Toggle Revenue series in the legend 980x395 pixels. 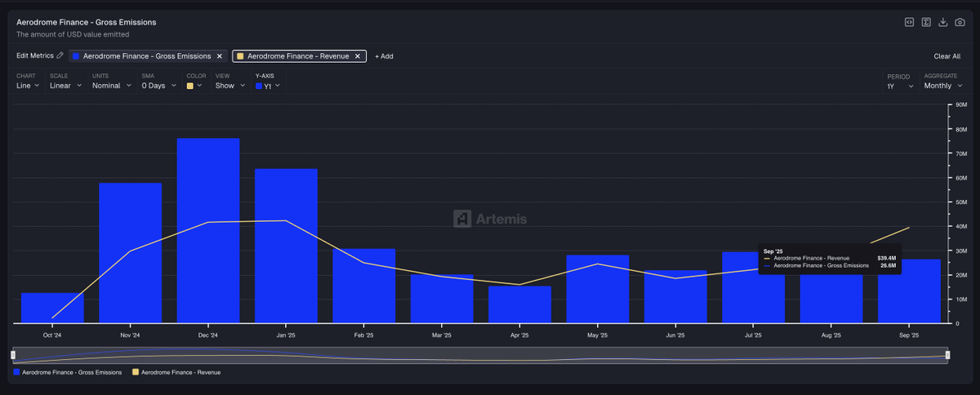(176, 372)
